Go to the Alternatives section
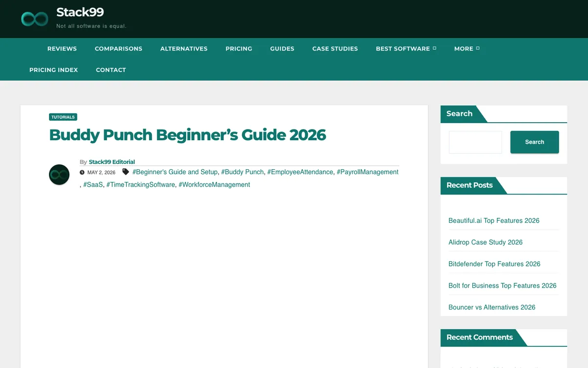Image resolution: width=588 pixels, height=368 pixels. click(x=184, y=49)
